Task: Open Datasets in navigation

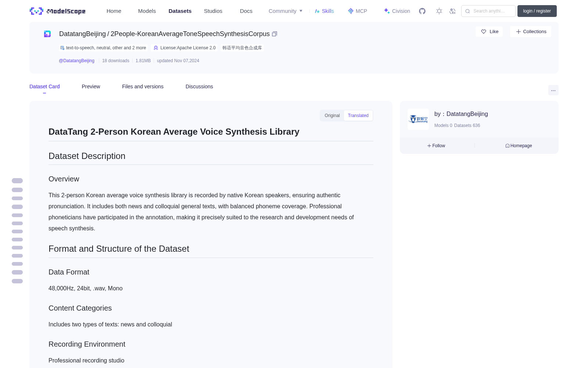Action: click(x=180, y=11)
